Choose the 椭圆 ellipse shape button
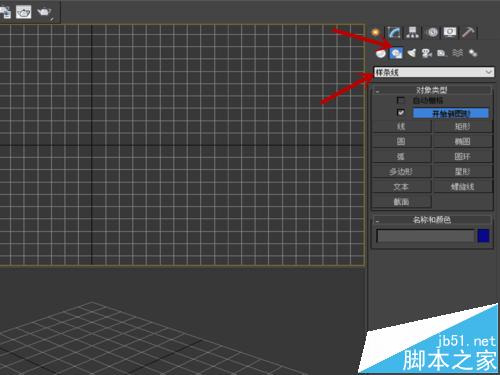 click(x=462, y=141)
